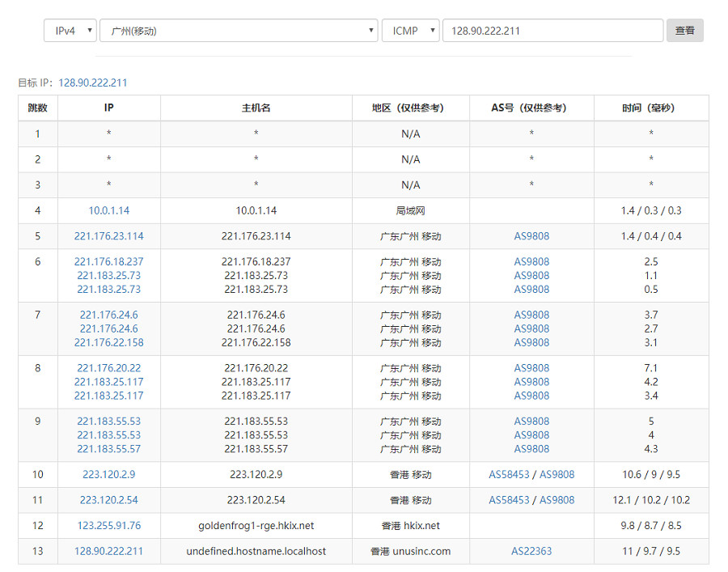
Task: Select the blue 221.176.22.158 IP link
Action: click(x=109, y=342)
